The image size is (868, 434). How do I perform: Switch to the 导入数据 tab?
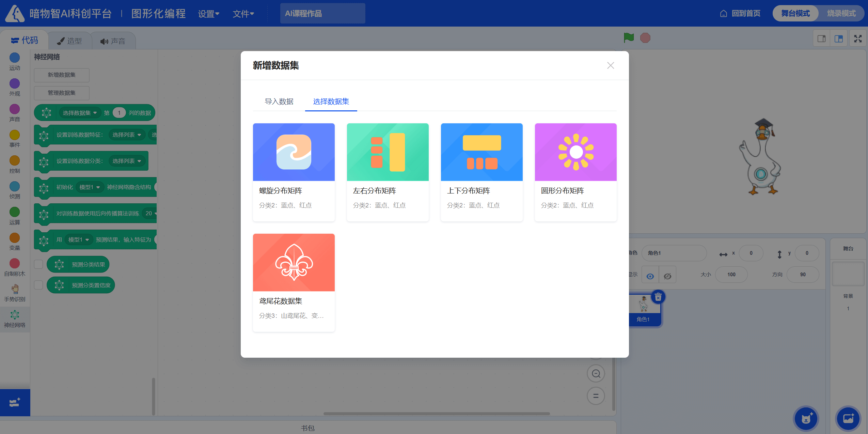tap(279, 102)
